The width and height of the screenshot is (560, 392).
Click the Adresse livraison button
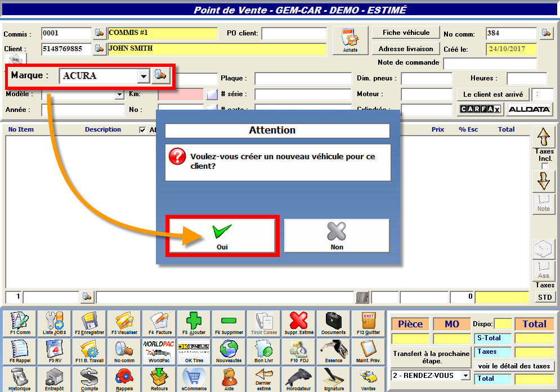[x=406, y=49]
